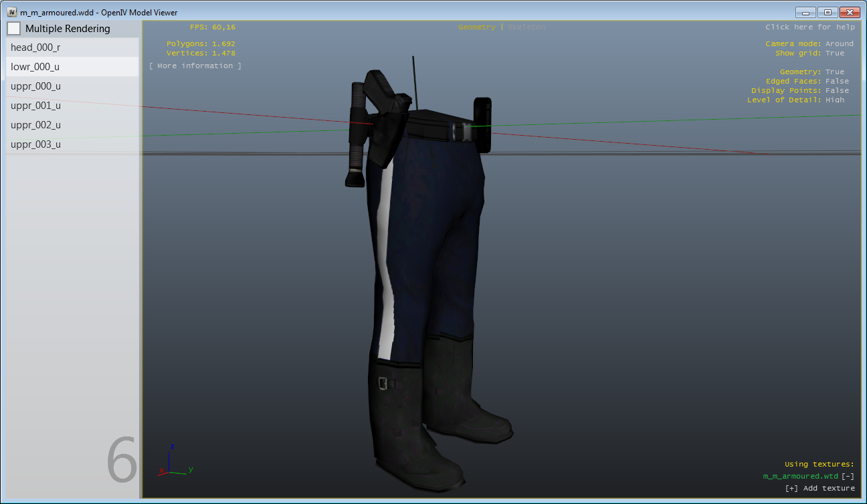Image resolution: width=867 pixels, height=504 pixels.
Task: Click [+] Add texture
Action: (820, 488)
